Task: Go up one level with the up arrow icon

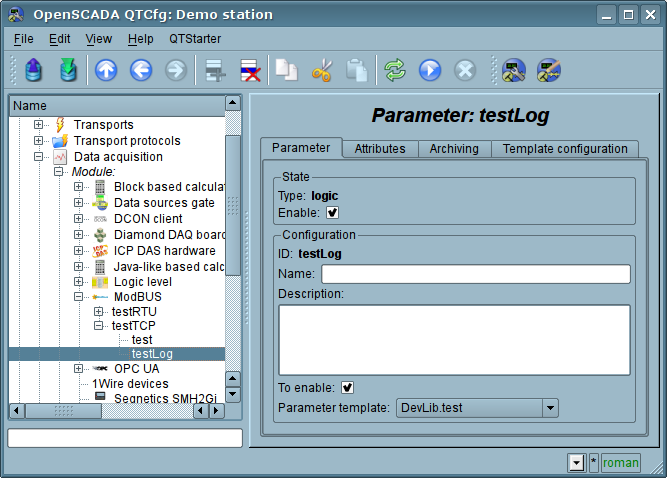Action: [x=106, y=70]
